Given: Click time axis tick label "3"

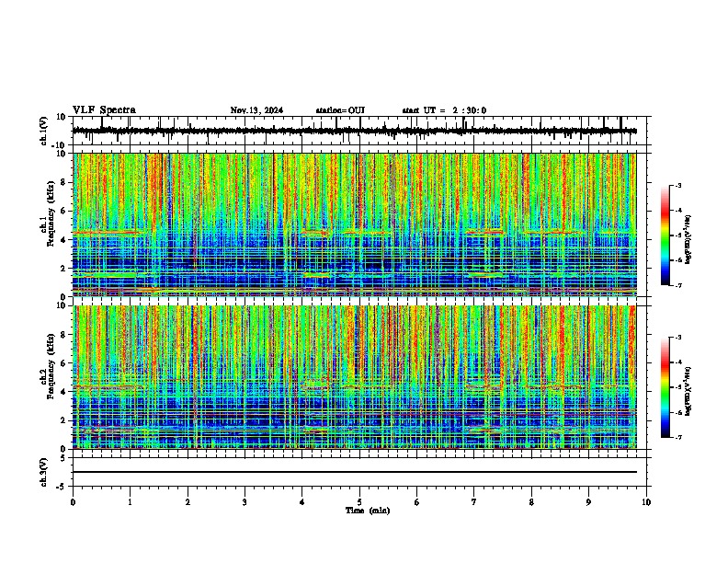Looking at the screenshot, I should (245, 502).
